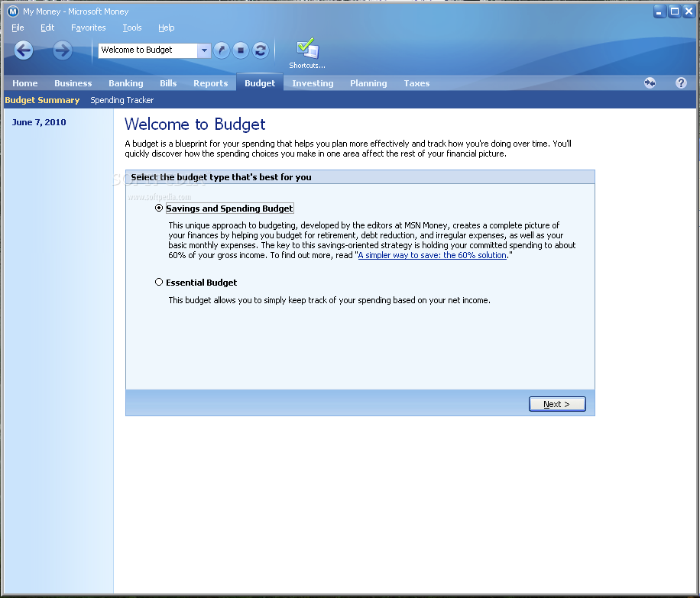
Task: Click the Refresh page icon
Action: pyautogui.click(x=261, y=50)
